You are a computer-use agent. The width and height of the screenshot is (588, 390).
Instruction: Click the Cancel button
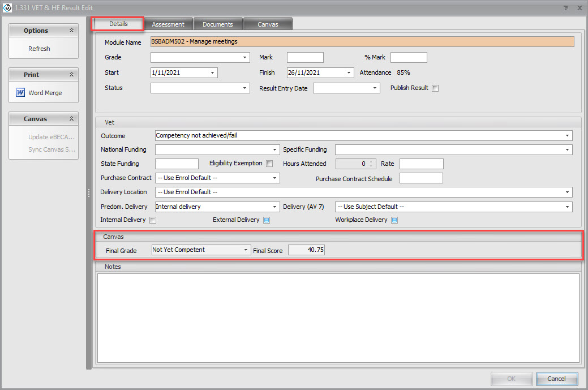(x=556, y=379)
